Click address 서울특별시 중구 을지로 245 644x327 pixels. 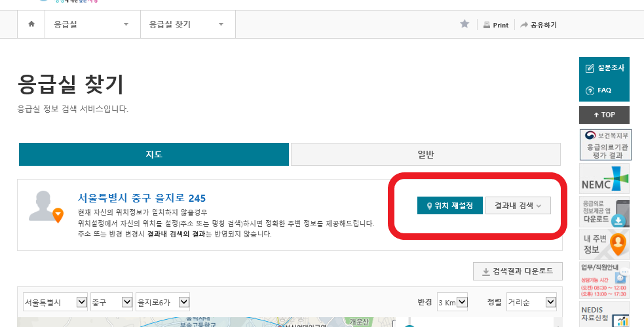tap(142, 198)
